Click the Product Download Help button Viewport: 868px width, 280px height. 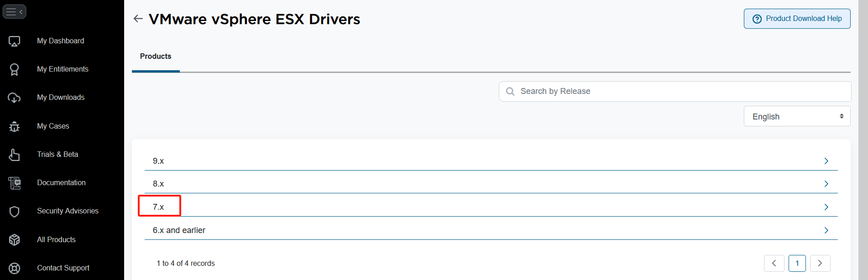(x=797, y=19)
